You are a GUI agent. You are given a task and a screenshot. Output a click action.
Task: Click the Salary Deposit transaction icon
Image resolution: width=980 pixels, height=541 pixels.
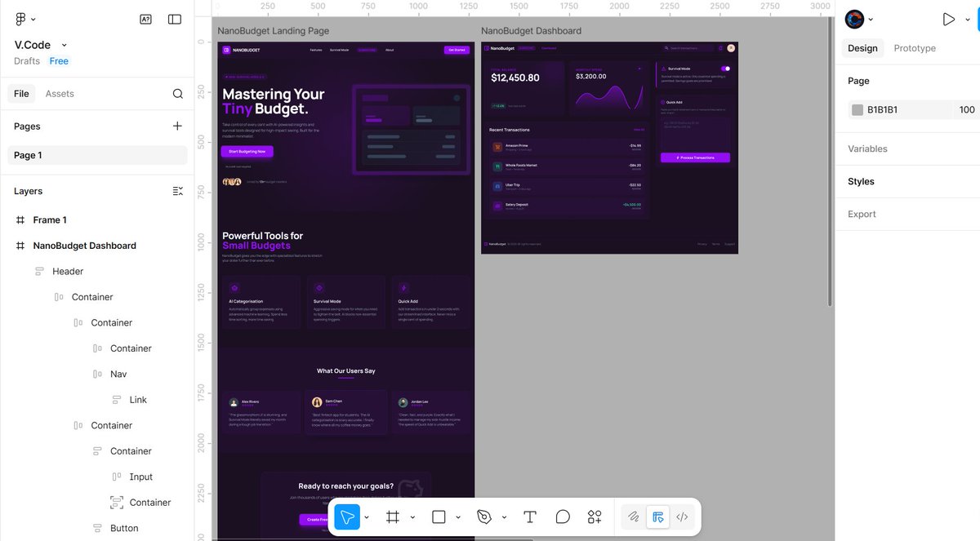click(x=497, y=206)
